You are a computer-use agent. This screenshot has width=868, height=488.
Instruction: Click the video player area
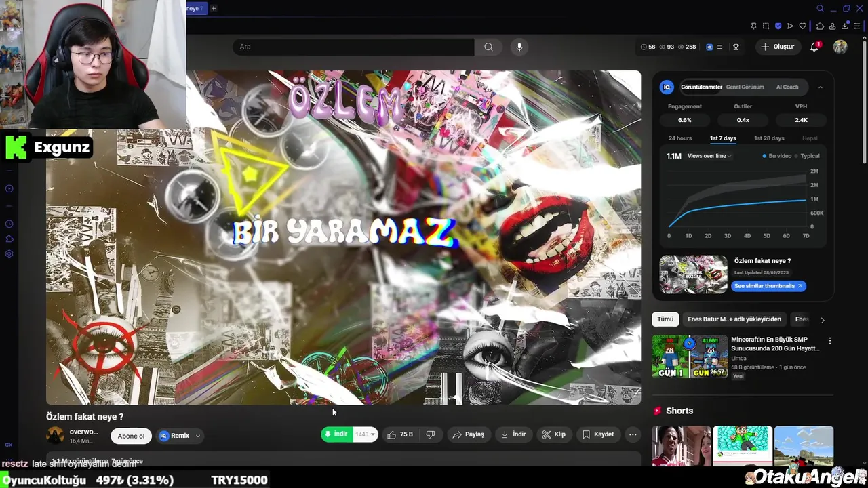click(343, 237)
